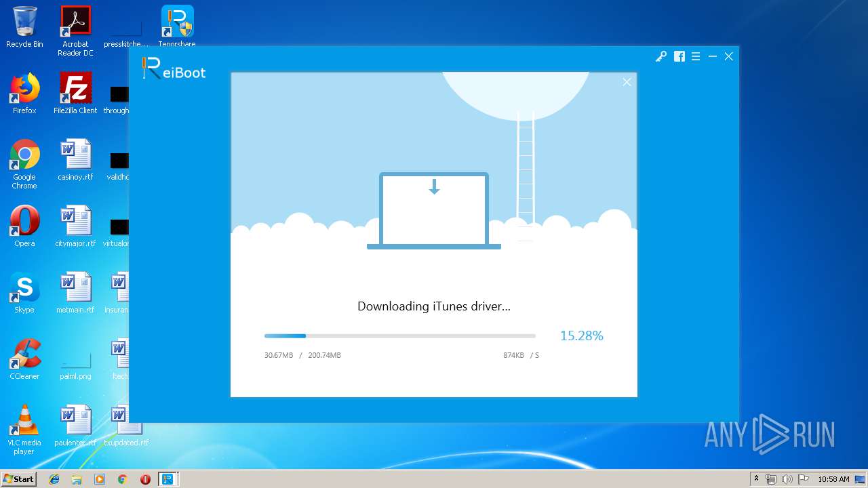Open Windows Explorer from taskbar
Image resolution: width=868 pixels, height=488 pixels.
pyautogui.click(x=77, y=479)
